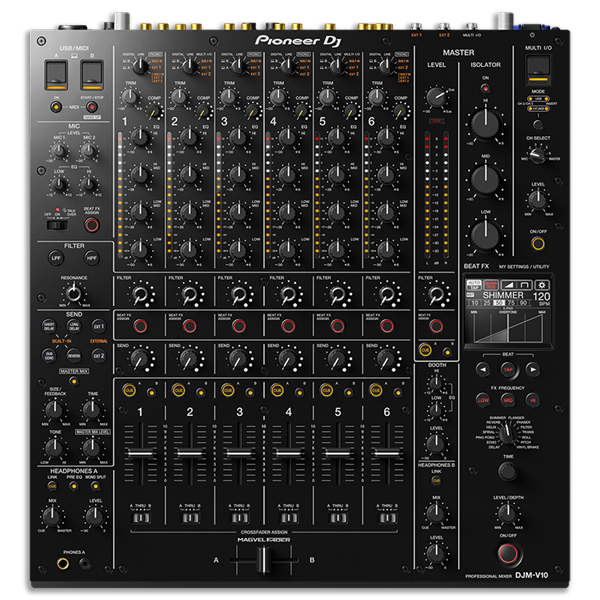600x600 pixels.
Task: Click channel 3 fader handle
Action: (239, 453)
